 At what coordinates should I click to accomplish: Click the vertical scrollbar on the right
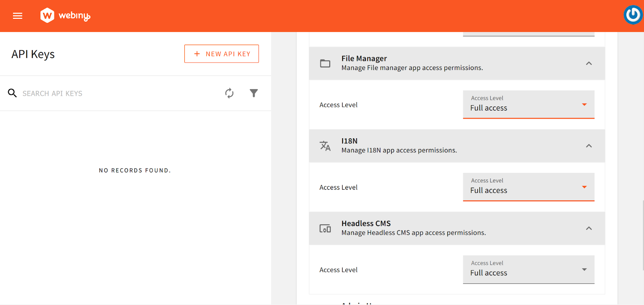click(642, 235)
